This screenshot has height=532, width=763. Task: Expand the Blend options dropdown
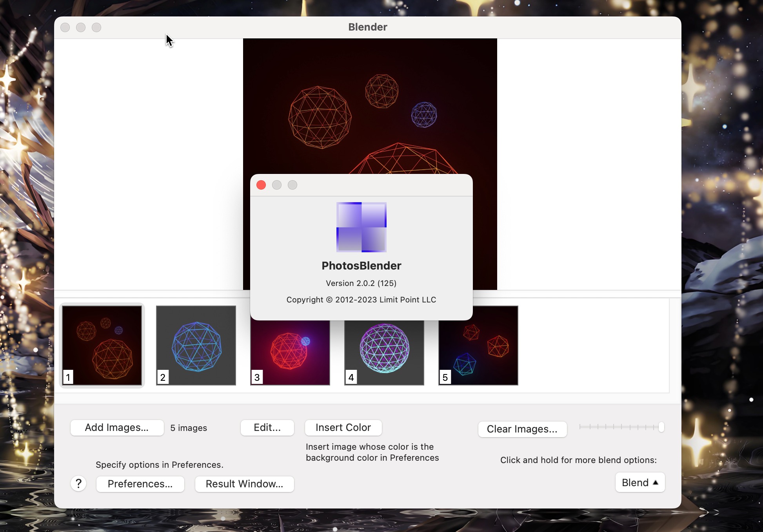click(640, 483)
